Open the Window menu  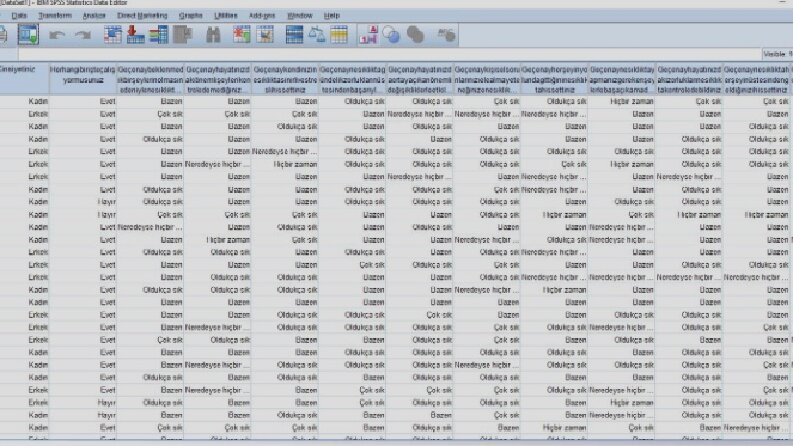[x=300, y=16]
